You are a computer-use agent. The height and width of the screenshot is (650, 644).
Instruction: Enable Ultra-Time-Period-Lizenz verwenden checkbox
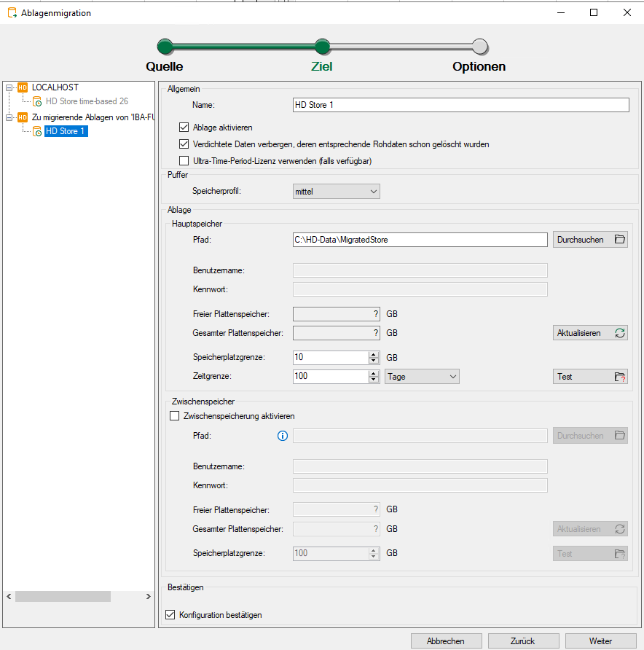[x=184, y=161]
